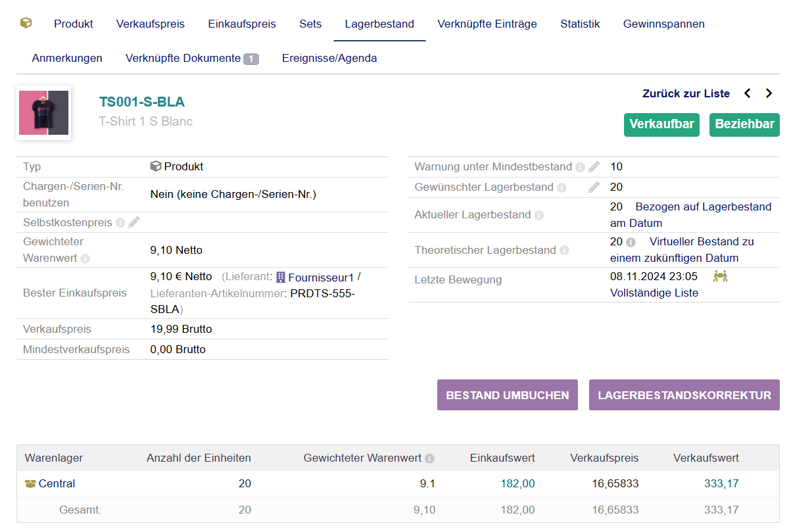The height and width of the screenshot is (532, 791).
Task: Toggle the Verkaufbar status
Action: pyautogui.click(x=661, y=124)
